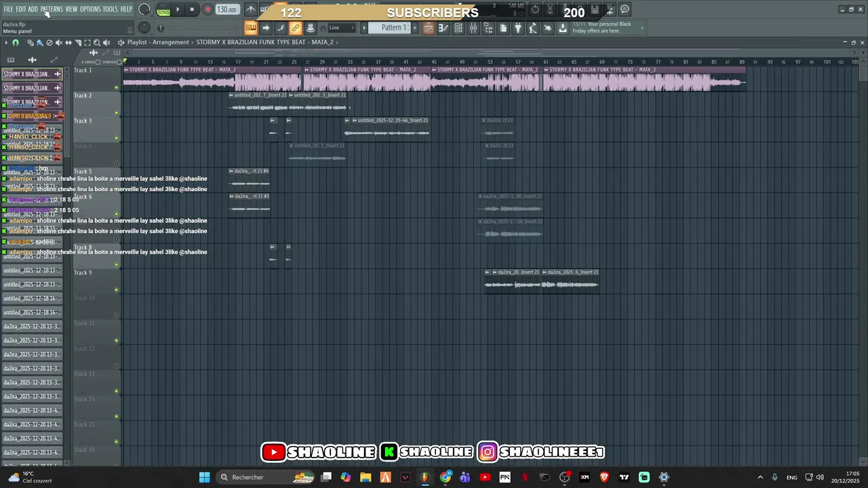Open the VIEW menu
Image resolution: width=868 pixels, height=488 pixels.
[x=71, y=9]
